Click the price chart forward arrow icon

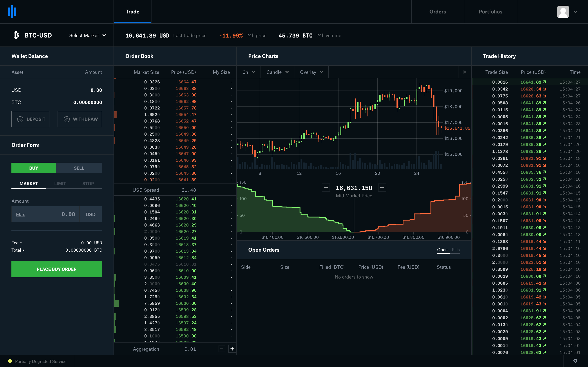(465, 72)
